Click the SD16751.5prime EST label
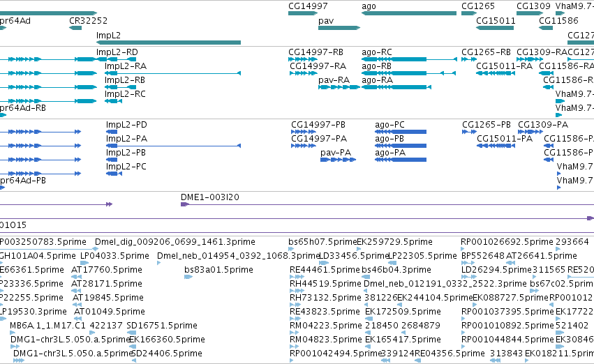The width and height of the screenshot is (594, 364). [162, 326]
